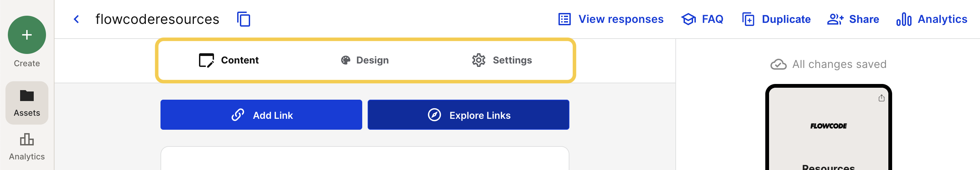Viewport: 980px width, 170px height.
Task: Switch to the Design tab
Action: 365,60
